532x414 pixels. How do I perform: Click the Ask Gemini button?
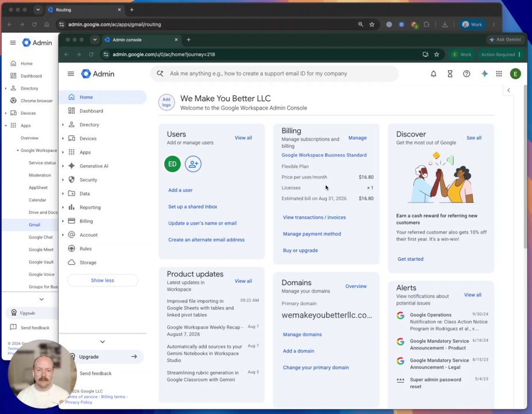click(x=505, y=40)
